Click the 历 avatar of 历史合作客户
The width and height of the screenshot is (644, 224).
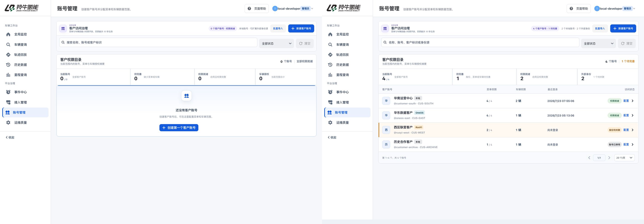click(386, 144)
